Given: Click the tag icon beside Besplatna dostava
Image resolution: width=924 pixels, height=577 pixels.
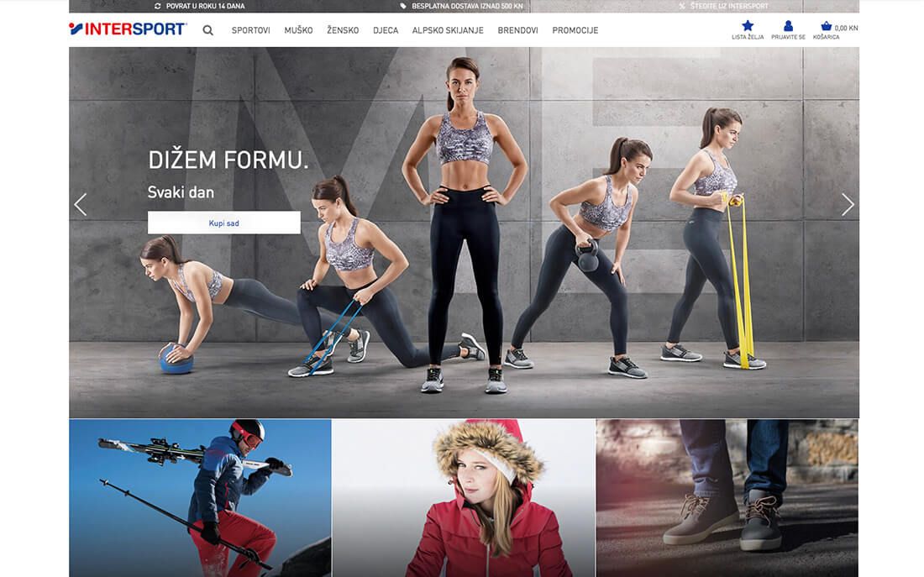Looking at the screenshot, I should click(x=403, y=6).
